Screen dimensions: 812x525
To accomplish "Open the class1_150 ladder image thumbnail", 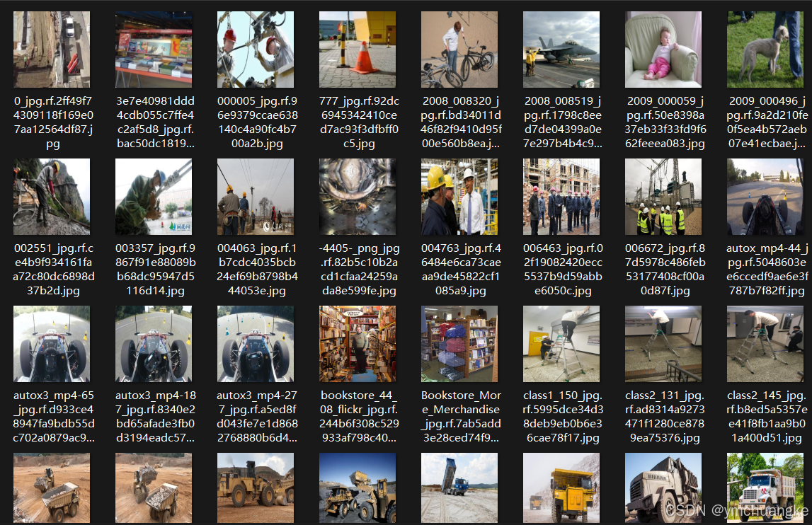I will pos(561,344).
